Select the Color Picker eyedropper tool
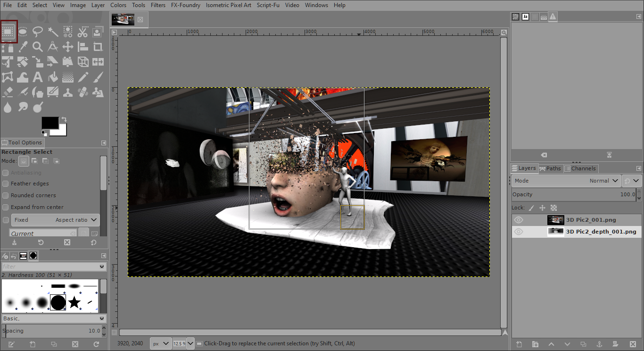Image resolution: width=644 pixels, height=351 pixels. pos(23,47)
